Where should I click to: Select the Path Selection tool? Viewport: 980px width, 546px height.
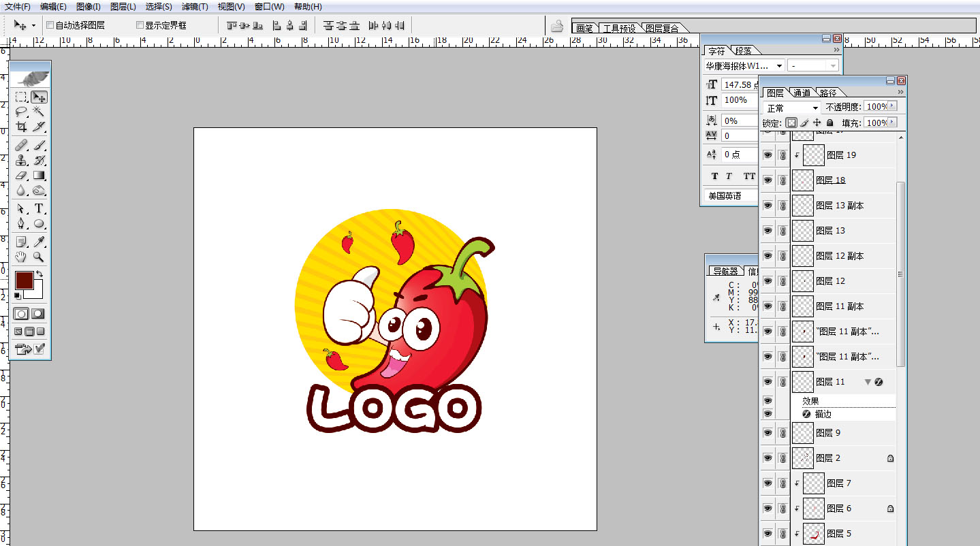coord(22,208)
